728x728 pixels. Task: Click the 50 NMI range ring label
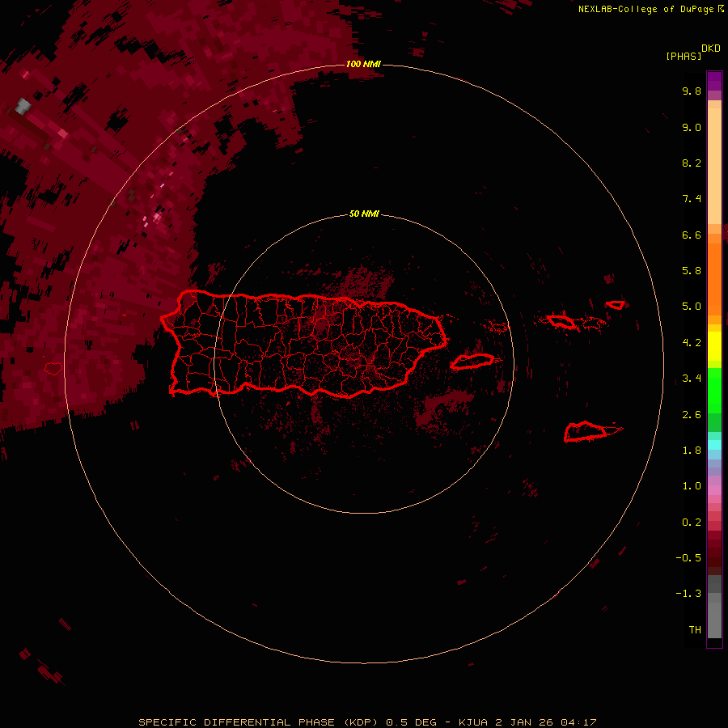[x=364, y=214]
